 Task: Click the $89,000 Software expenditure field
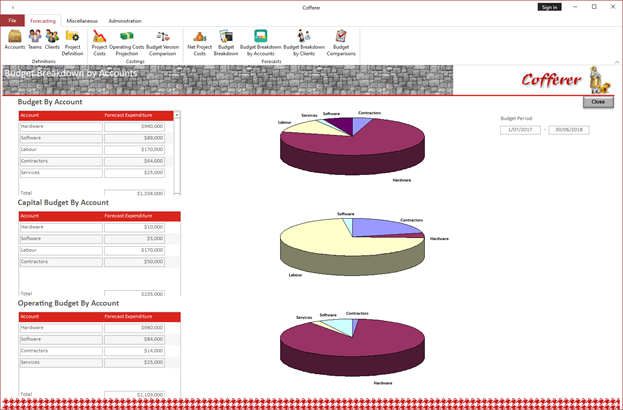click(134, 138)
